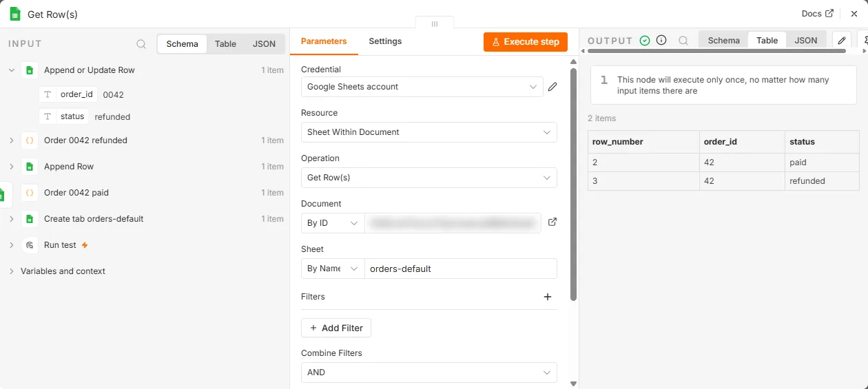Open the Credential dropdown

tap(422, 87)
